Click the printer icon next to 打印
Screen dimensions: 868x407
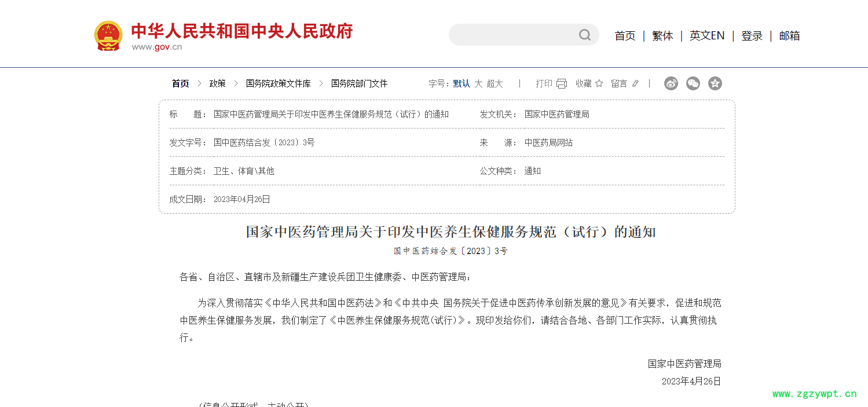561,84
